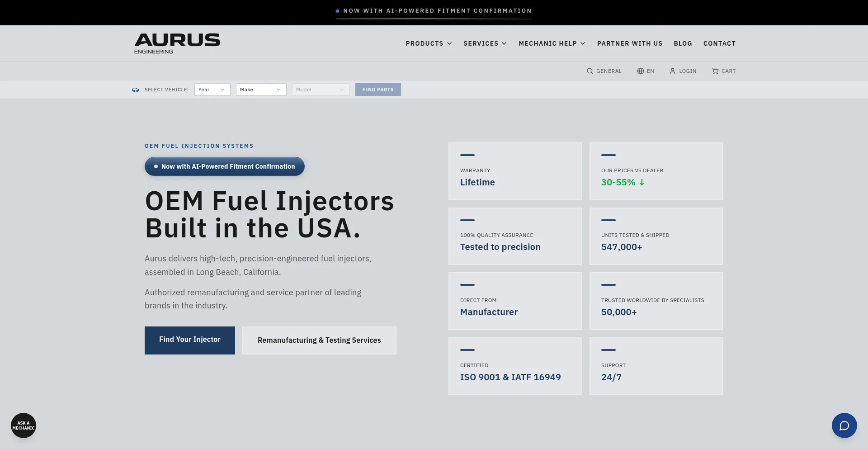The width and height of the screenshot is (868, 449).
Task: Click Remanufacturing & Testing Services button
Action: click(x=319, y=340)
